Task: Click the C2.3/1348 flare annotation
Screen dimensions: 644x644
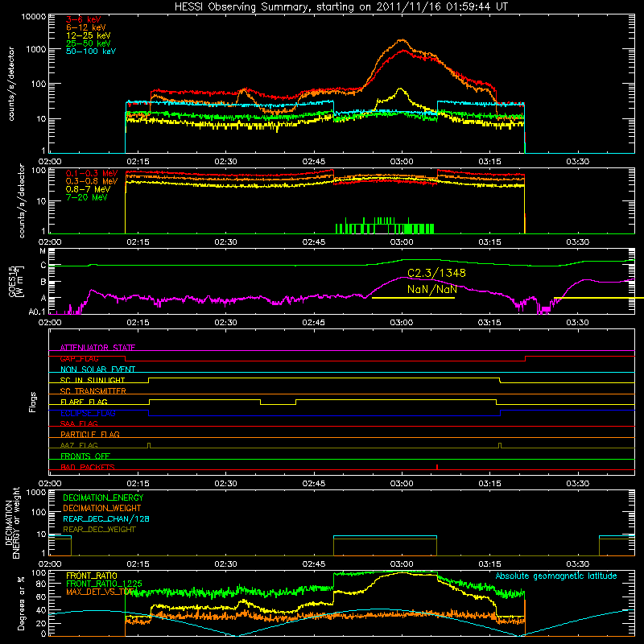Action: (436, 273)
